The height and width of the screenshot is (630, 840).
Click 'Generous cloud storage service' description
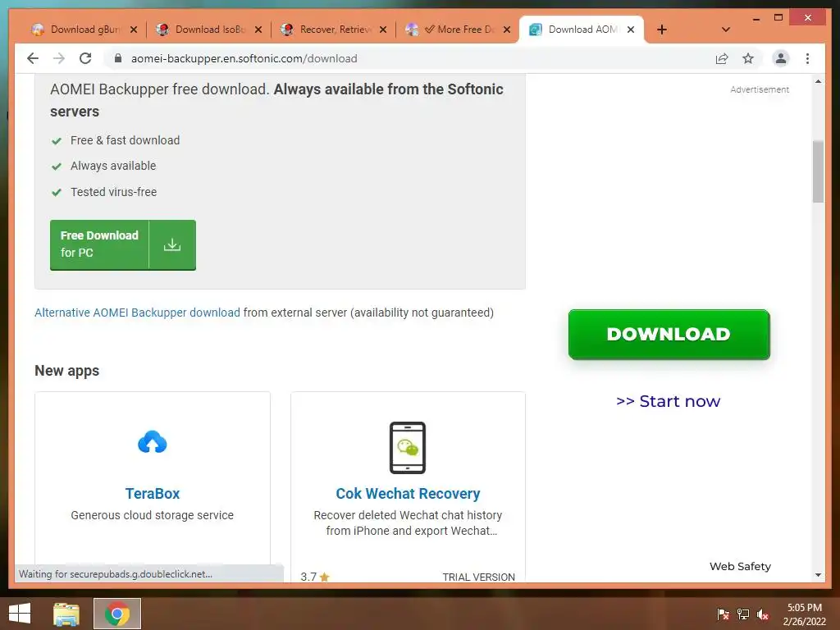152,515
